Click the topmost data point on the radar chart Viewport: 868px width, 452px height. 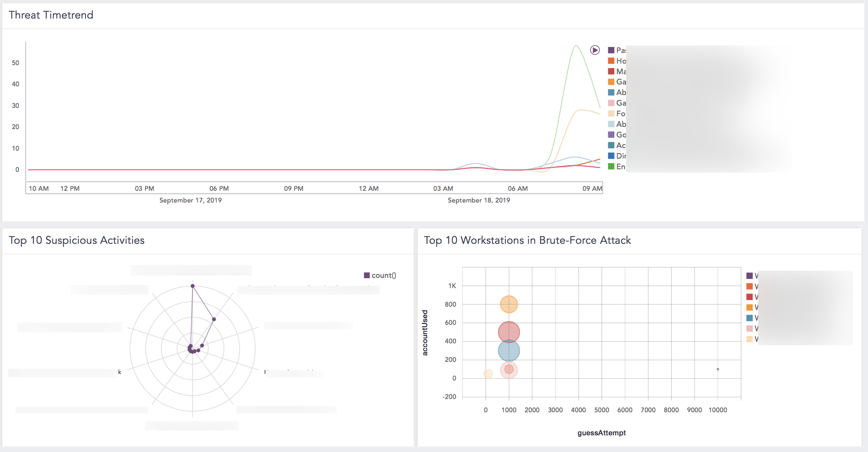click(x=192, y=286)
